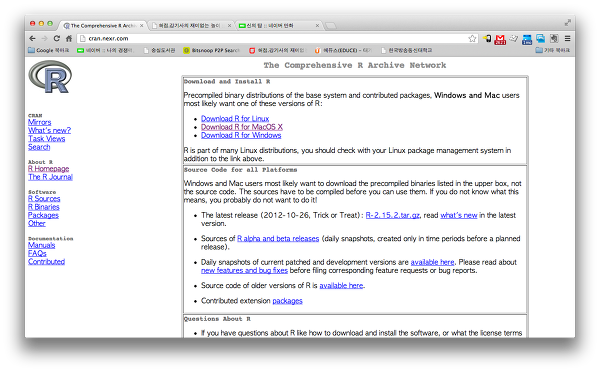This screenshot has width=600, height=372.
Task: Reload the page with the refresh icon
Action: click(x=57, y=38)
